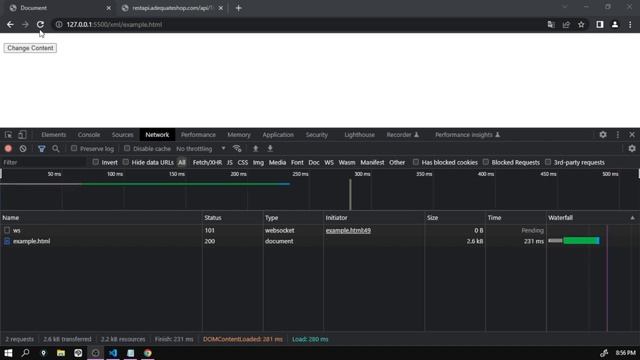Toggle the browser side panel icon
The width and height of the screenshot is (640, 360).
600,24
